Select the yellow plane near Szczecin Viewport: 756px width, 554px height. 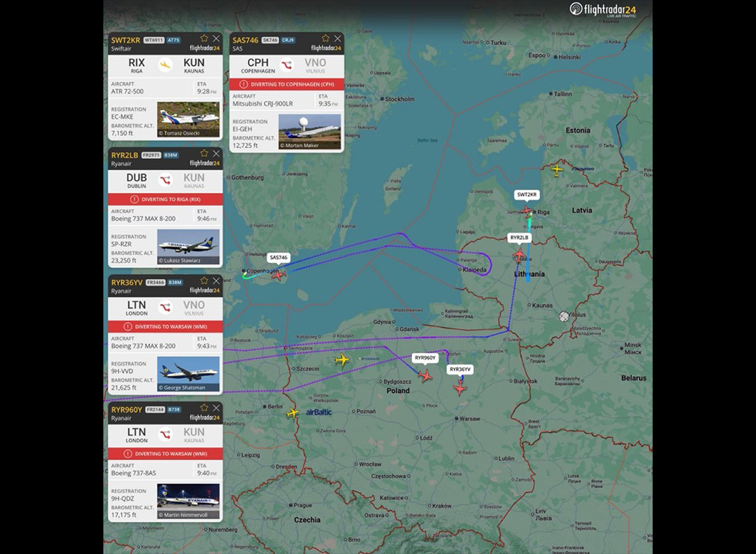[341, 360]
